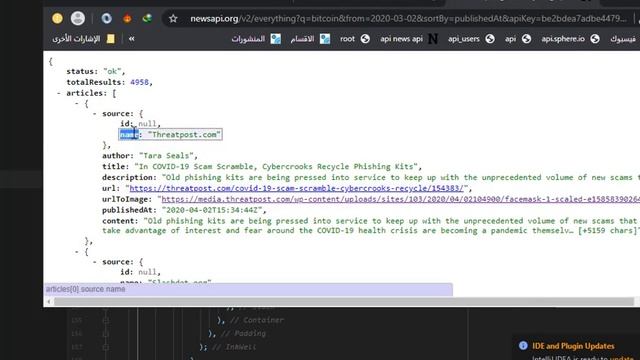The height and width of the screenshot is (360, 640).
Task: Click the yellow circle toolbar icon
Action: (57, 18)
